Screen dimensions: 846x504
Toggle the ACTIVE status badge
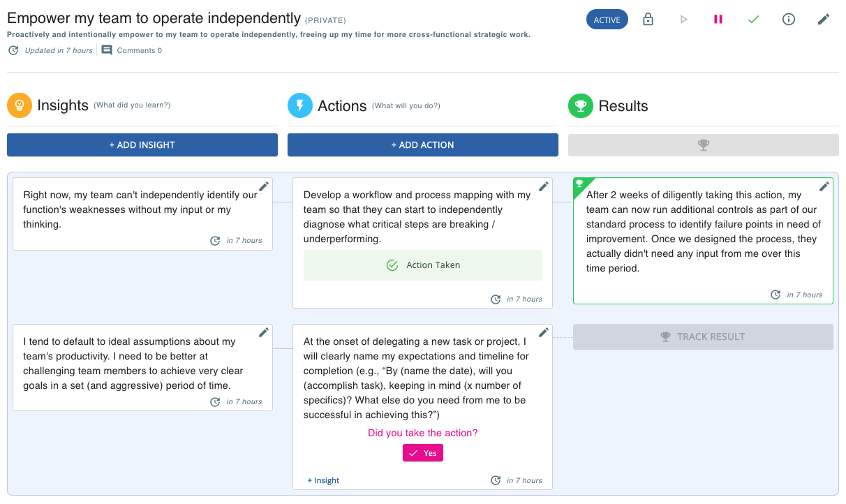pos(607,20)
